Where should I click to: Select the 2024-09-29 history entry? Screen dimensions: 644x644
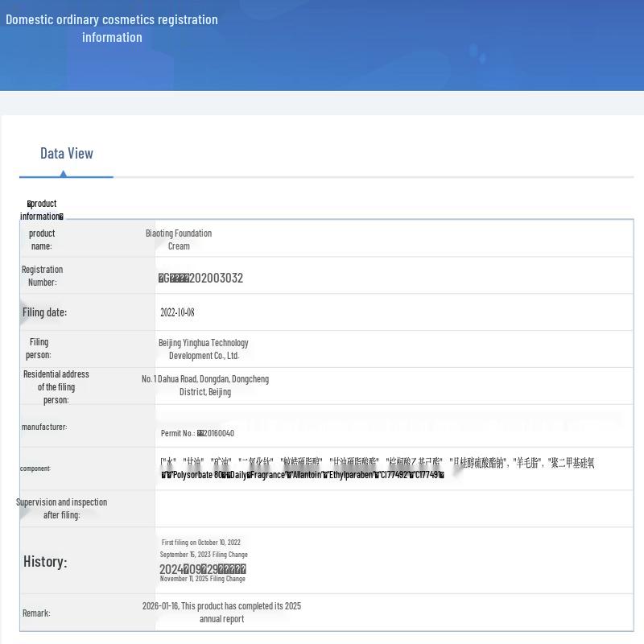coord(203,569)
